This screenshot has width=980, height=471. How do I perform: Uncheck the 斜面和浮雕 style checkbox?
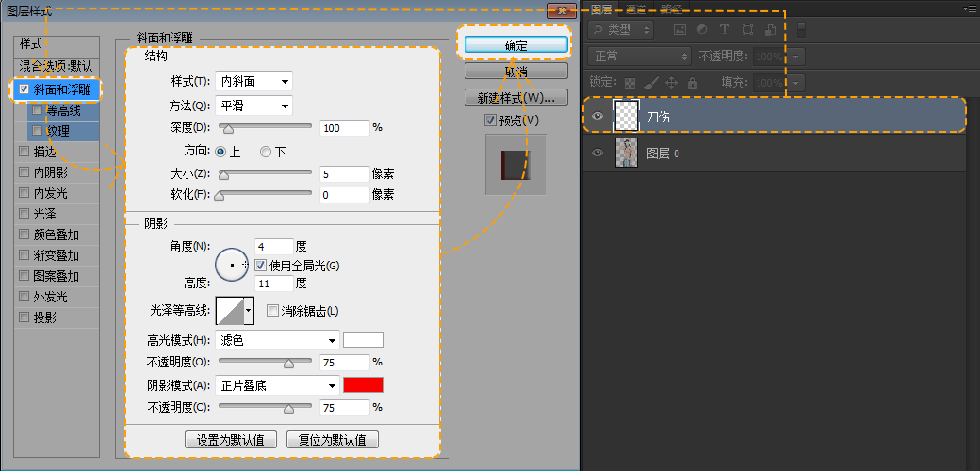click(x=24, y=89)
